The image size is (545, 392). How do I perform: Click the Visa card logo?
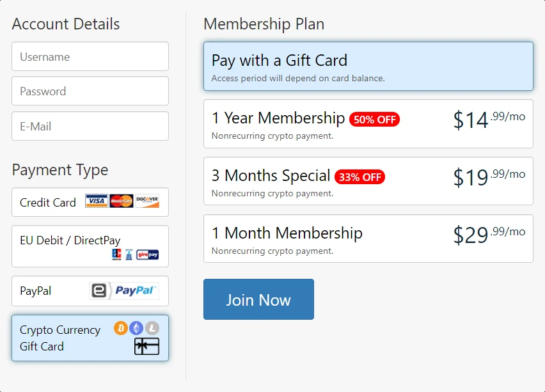coord(97,201)
